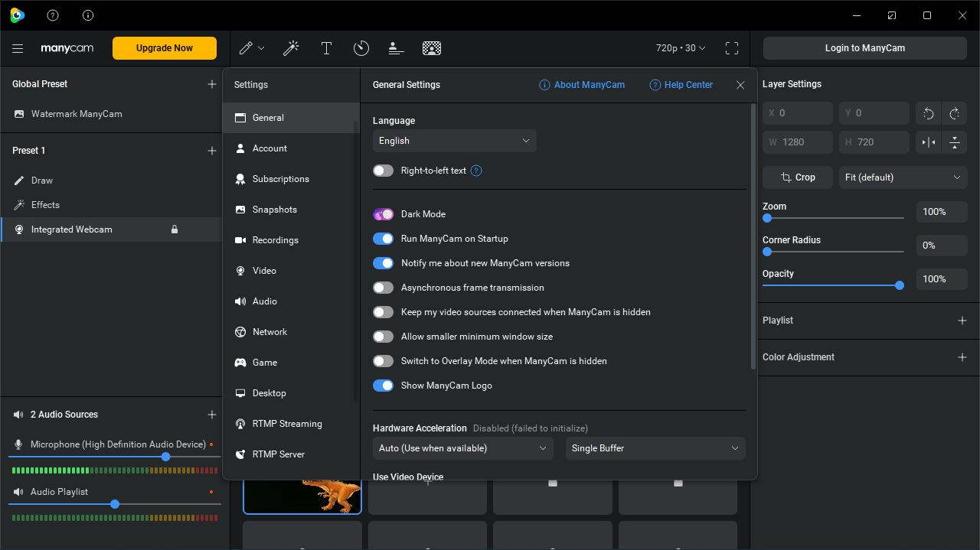This screenshot has width=980, height=550.
Task: Open the RTMP Streaming settings tab
Action: pyautogui.click(x=291, y=424)
